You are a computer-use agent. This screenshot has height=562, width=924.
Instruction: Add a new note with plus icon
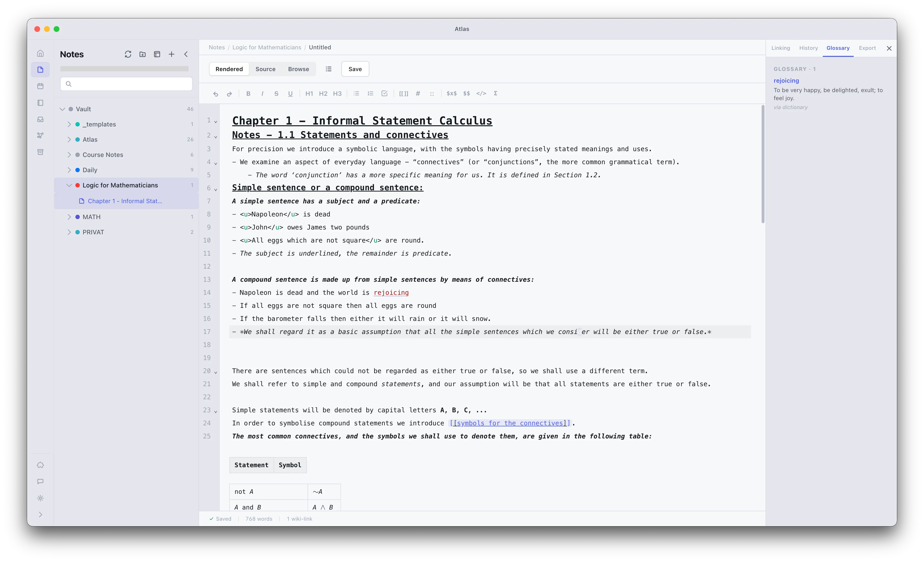(x=171, y=54)
